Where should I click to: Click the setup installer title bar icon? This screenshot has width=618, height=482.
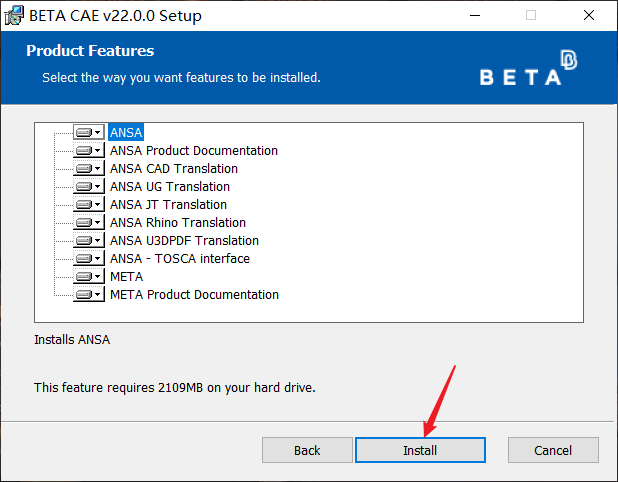click(15, 15)
